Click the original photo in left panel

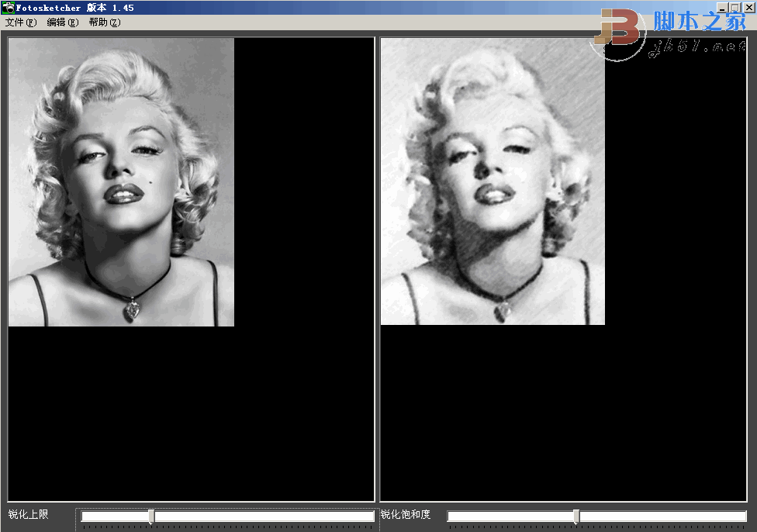(121, 182)
